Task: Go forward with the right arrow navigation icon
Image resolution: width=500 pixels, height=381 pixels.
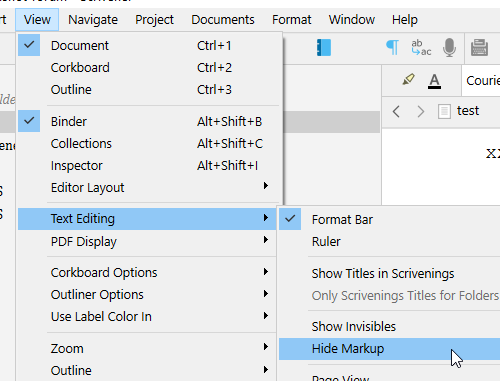Action: 421,111
